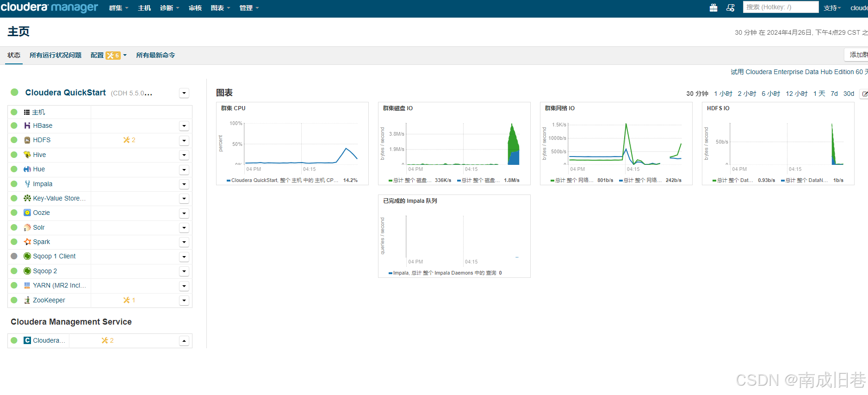Image resolution: width=868 pixels, height=395 pixels.
Task: Open the 主机 hosts link in cluster list
Action: click(x=38, y=112)
